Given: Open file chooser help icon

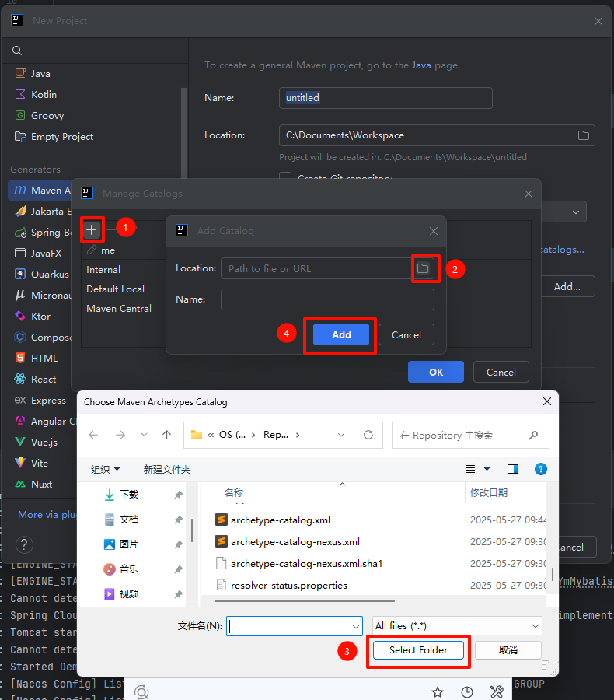Looking at the screenshot, I should click(x=540, y=469).
